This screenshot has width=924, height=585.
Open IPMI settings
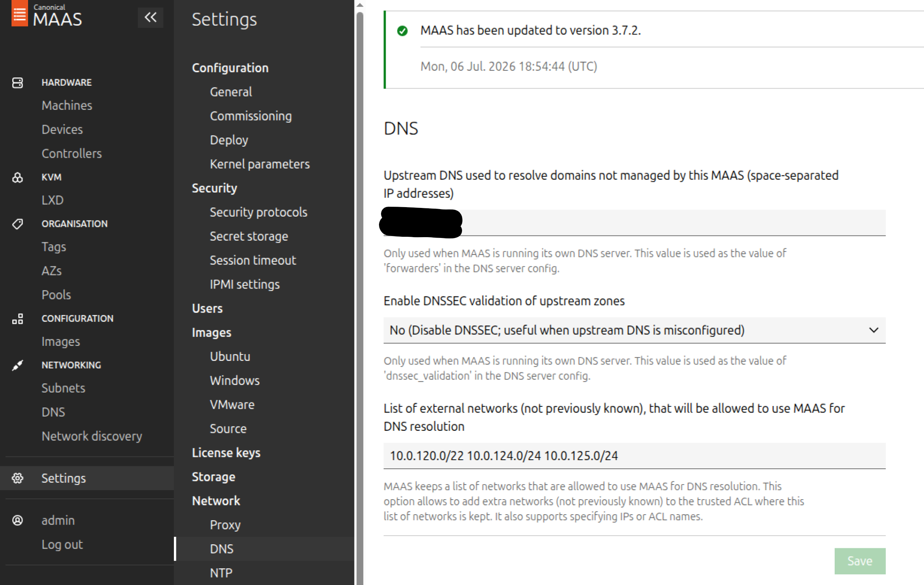pyautogui.click(x=245, y=285)
